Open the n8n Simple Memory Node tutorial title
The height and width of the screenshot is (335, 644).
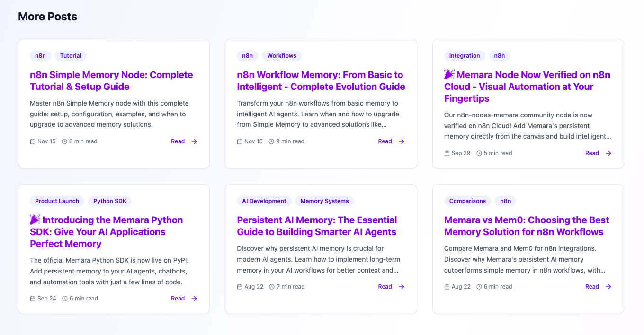[x=111, y=81]
